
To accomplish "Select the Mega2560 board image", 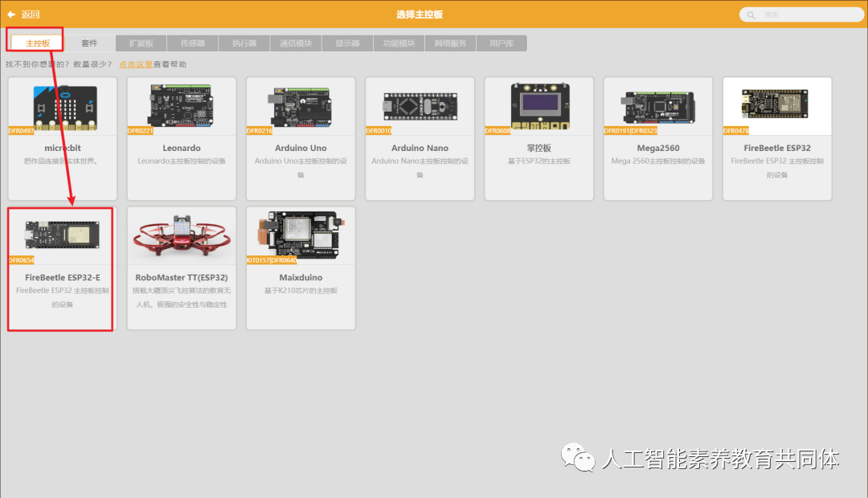I will [658, 107].
